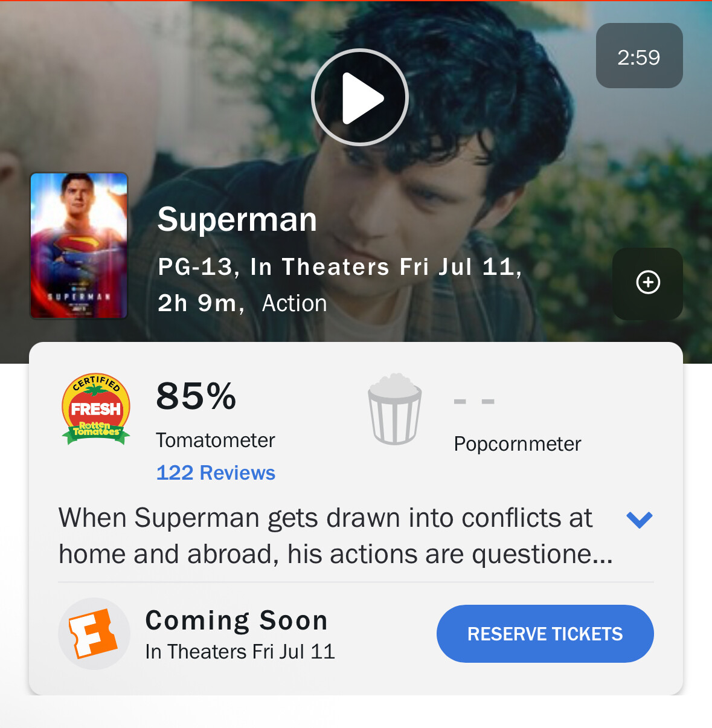Viewport: 712px width, 728px height.
Task: Click the Reserve Tickets button
Action: 545,634
